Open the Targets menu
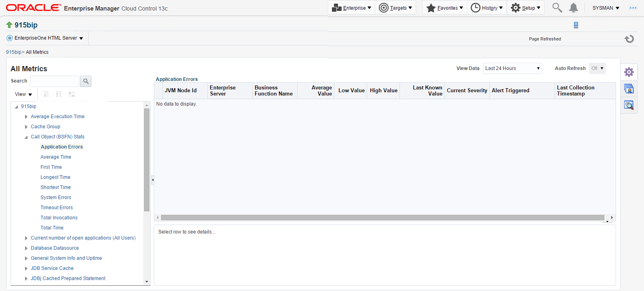This screenshot has width=644, height=291. (x=395, y=8)
